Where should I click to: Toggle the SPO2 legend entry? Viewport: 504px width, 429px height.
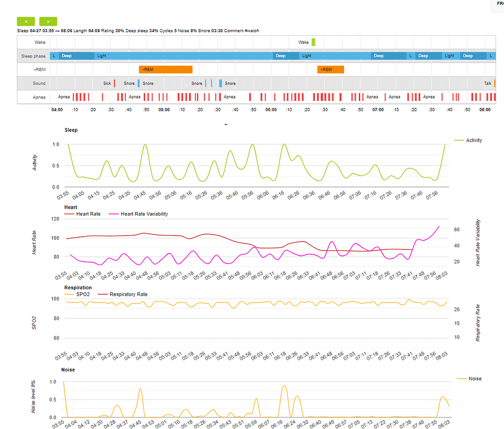click(77, 294)
